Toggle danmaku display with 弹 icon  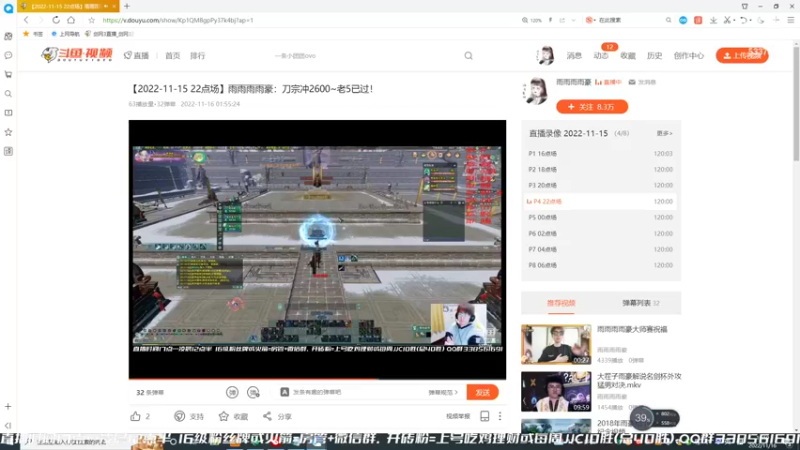tap(232, 392)
